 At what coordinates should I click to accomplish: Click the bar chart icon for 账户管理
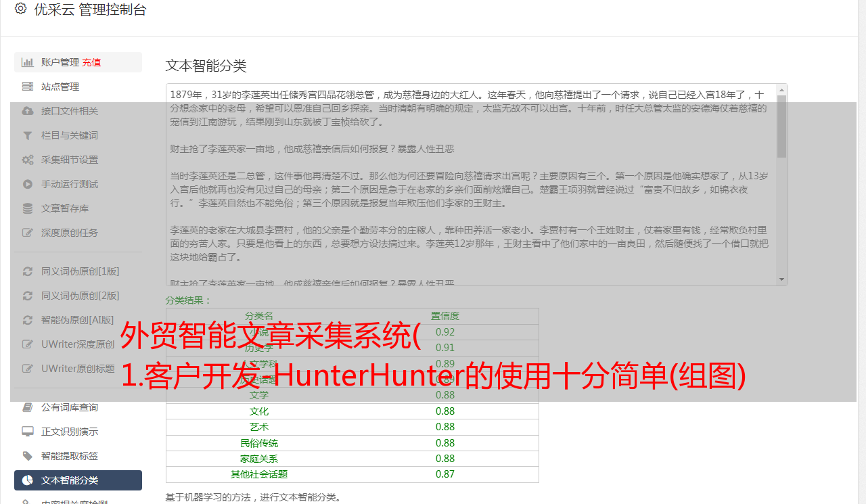click(x=28, y=62)
